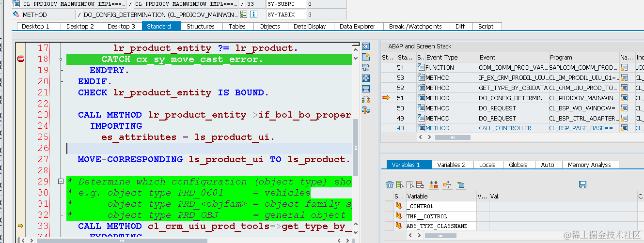Click the full-screen expand tool icon
The image size is (644, 243).
[366, 78]
